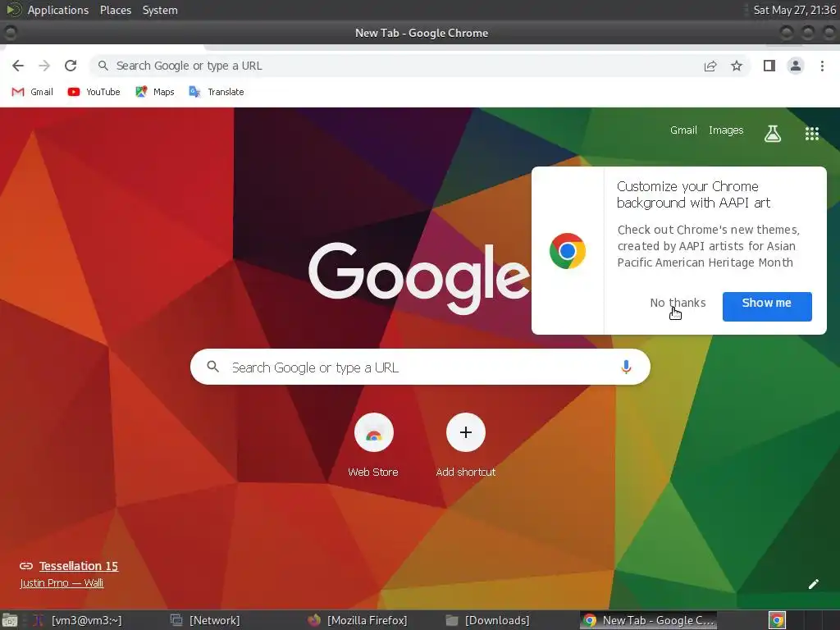
Task: Open the System menu
Action: [160, 10]
